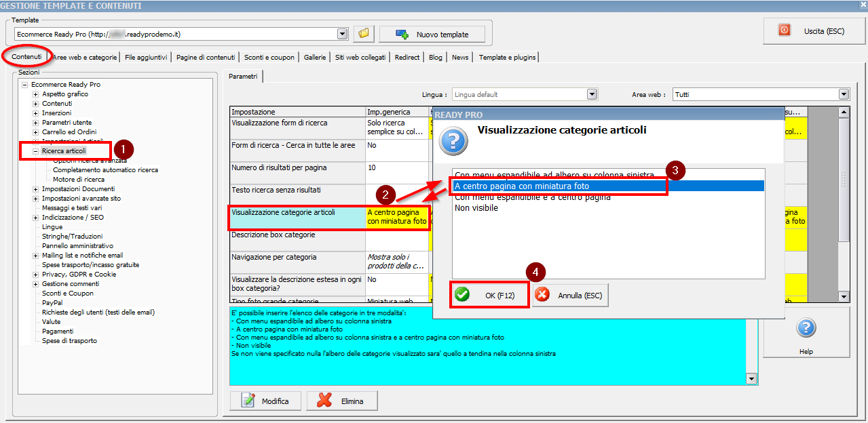Select Richieste degli utenti (testi delle email)

98,313
